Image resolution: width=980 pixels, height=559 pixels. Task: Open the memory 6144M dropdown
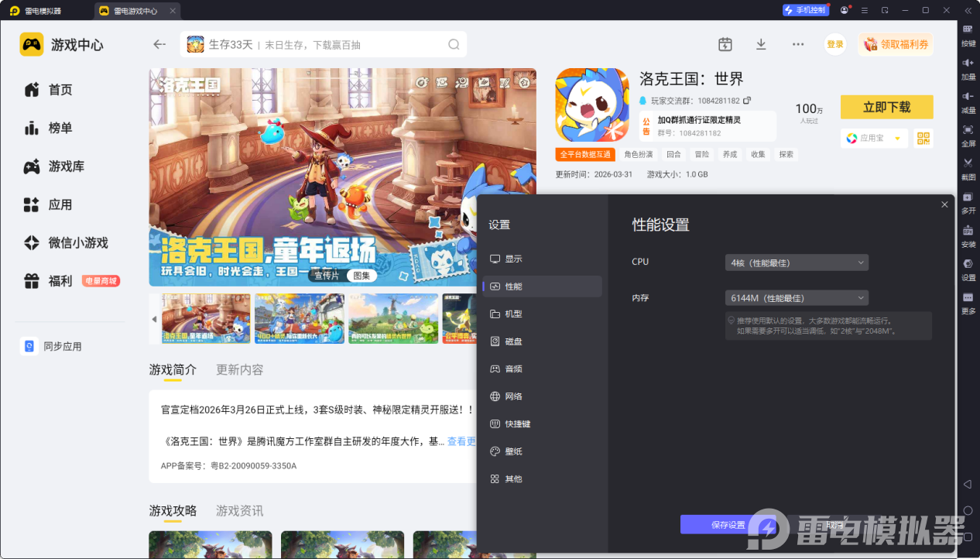797,298
